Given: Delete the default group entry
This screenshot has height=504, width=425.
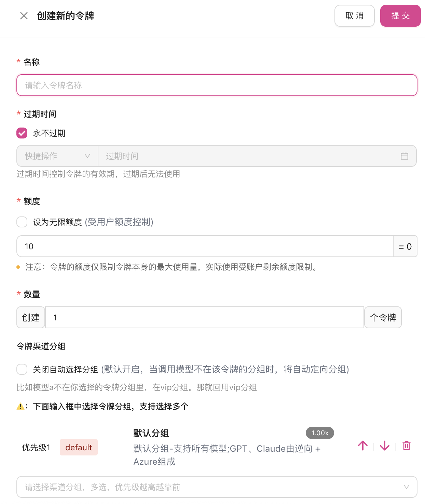Looking at the screenshot, I should 407,446.
